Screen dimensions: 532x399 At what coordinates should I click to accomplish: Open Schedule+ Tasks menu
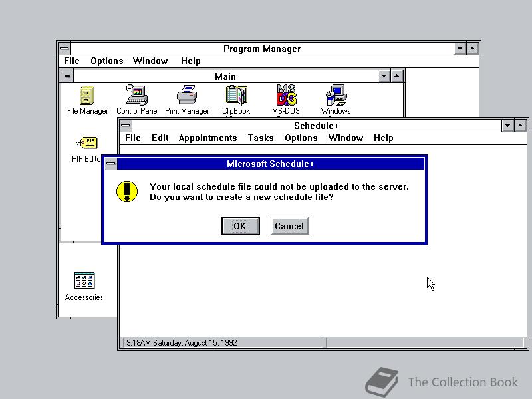click(x=261, y=138)
